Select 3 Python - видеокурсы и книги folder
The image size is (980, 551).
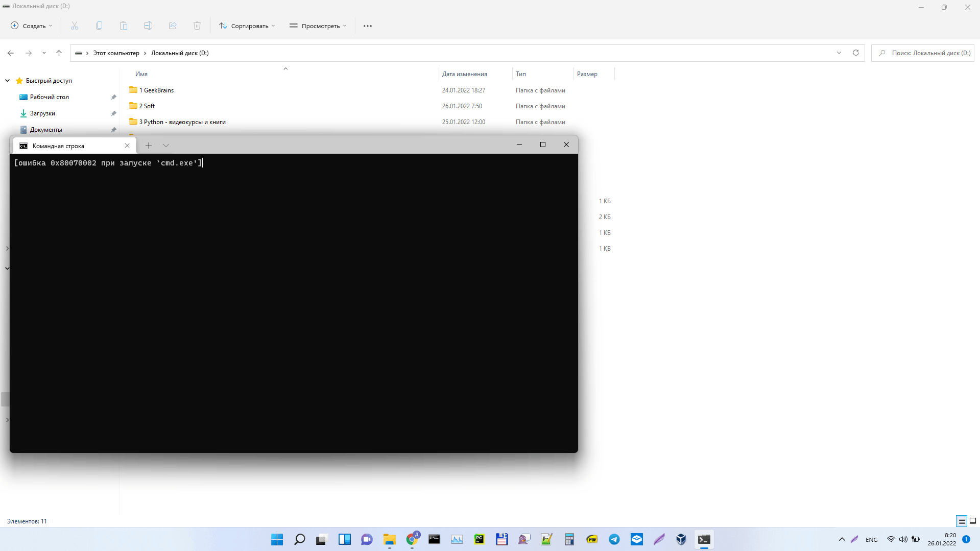182,122
